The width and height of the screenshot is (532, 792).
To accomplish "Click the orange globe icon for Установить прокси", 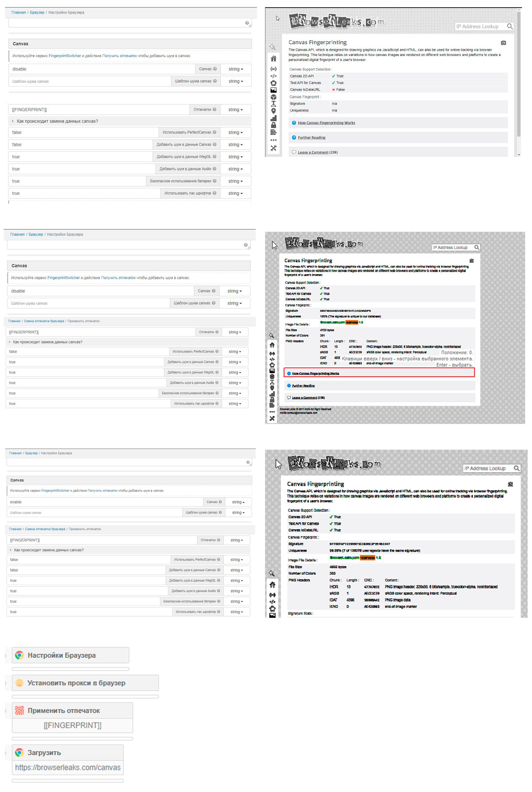I will pyautogui.click(x=20, y=683).
